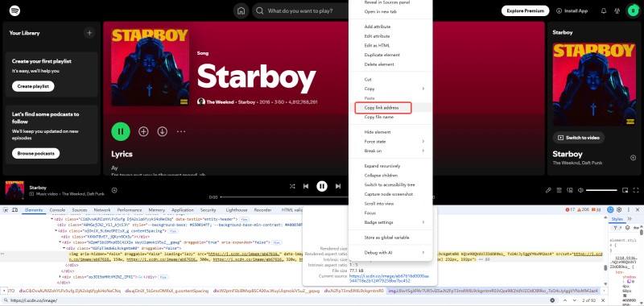Add Starboy to Liked Songs

tap(143, 131)
